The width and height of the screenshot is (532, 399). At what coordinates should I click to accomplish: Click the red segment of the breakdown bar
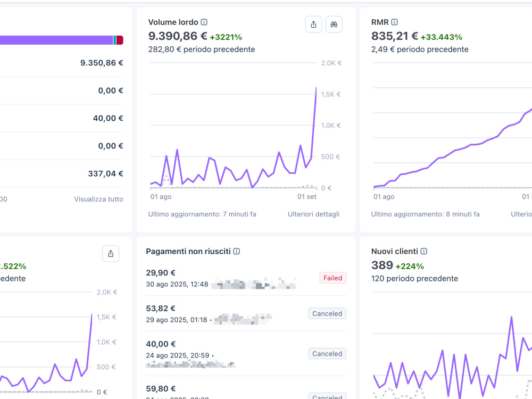pyautogui.click(x=120, y=40)
